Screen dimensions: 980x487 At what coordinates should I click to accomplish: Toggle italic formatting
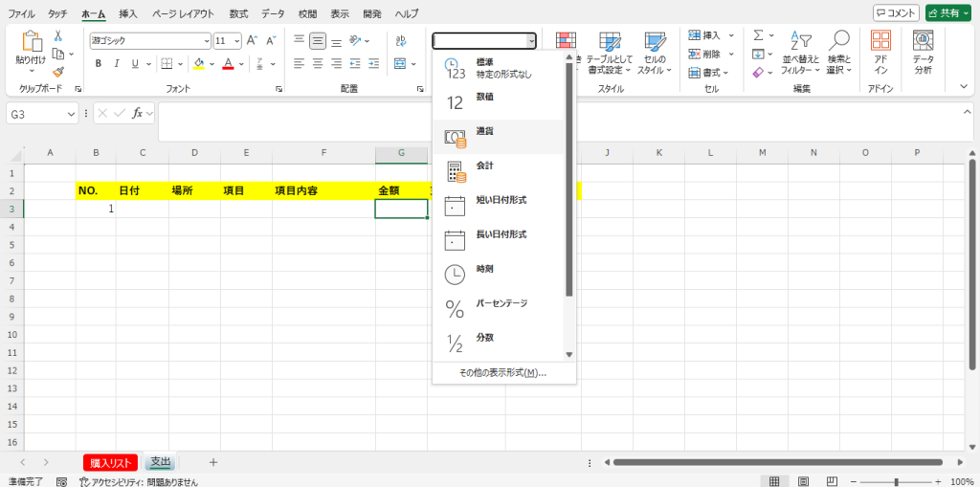pyautogui.click(x=117, y=64)
